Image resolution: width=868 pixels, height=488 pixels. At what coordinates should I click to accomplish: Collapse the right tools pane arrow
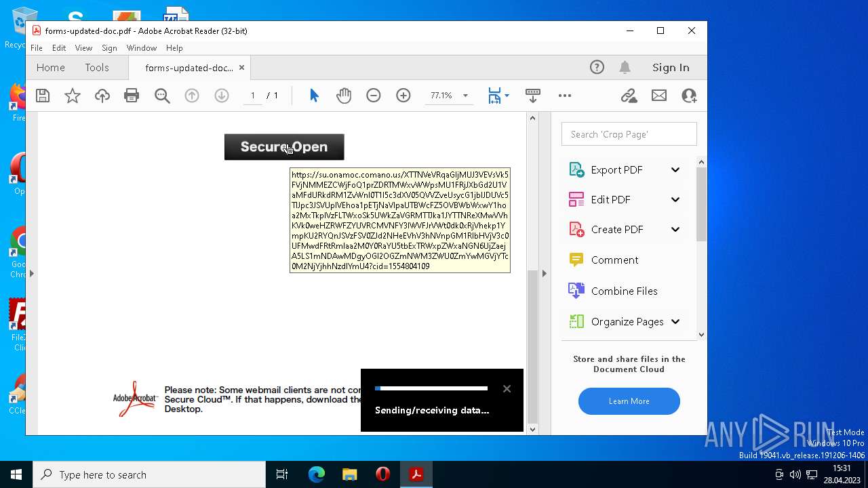(544, 273)
